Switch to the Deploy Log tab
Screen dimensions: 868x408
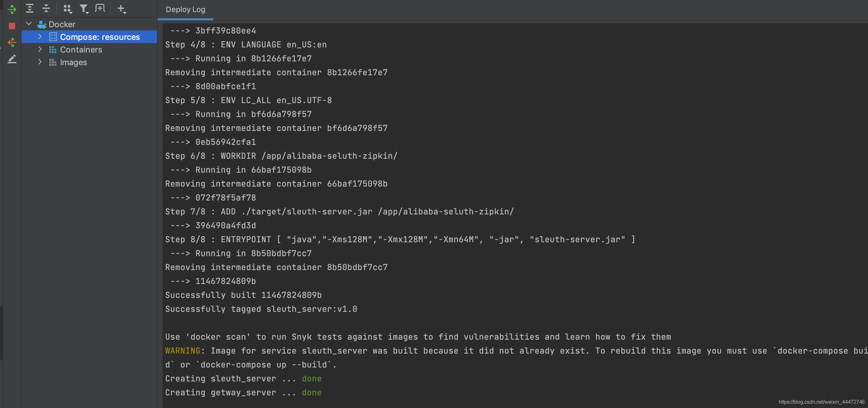click(x=185, y=9)
